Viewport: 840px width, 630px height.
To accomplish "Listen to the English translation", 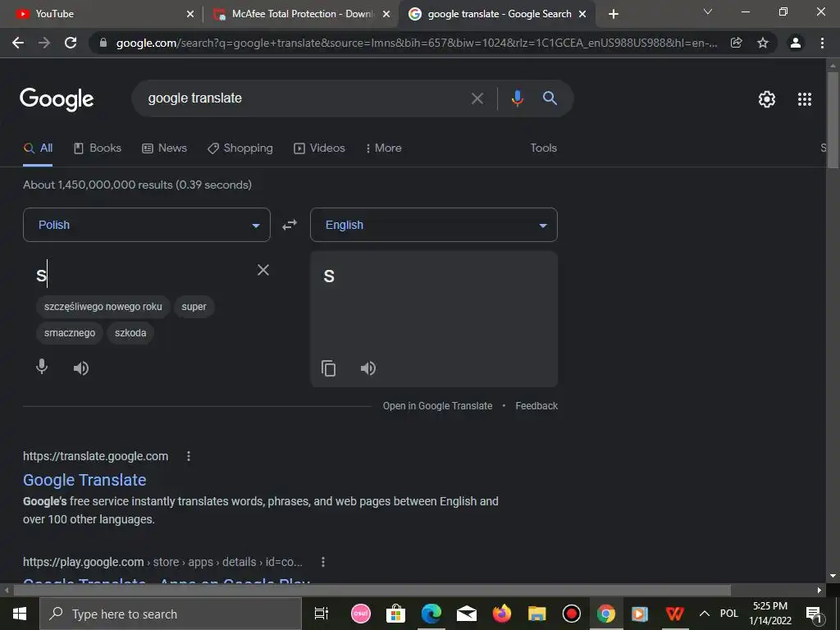I will [x=368, y=368].
